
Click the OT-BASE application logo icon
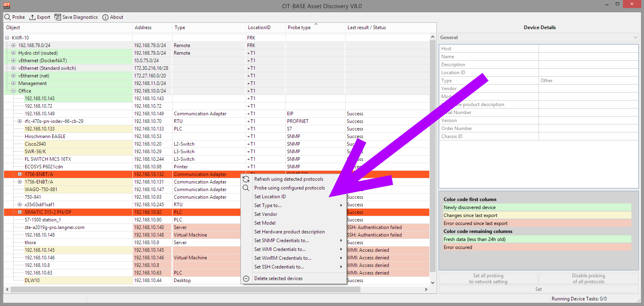pyautogui.click(x=7, y=6)
